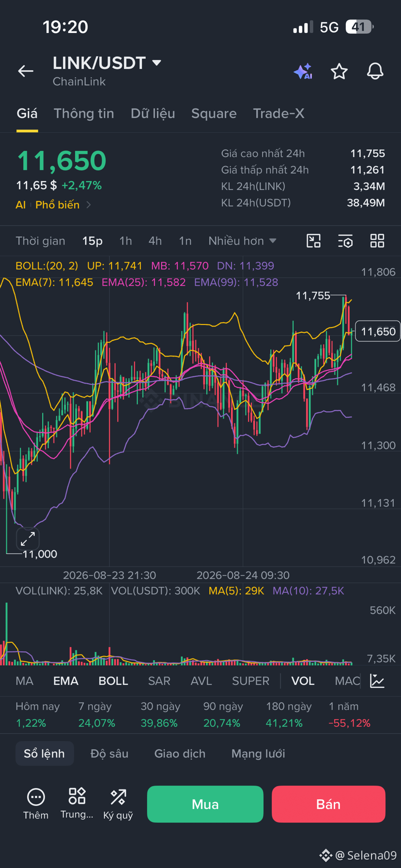This screenshot has height=868, width=401.
Task: Expand the chart to fullscreen
Action: (28, 538)
